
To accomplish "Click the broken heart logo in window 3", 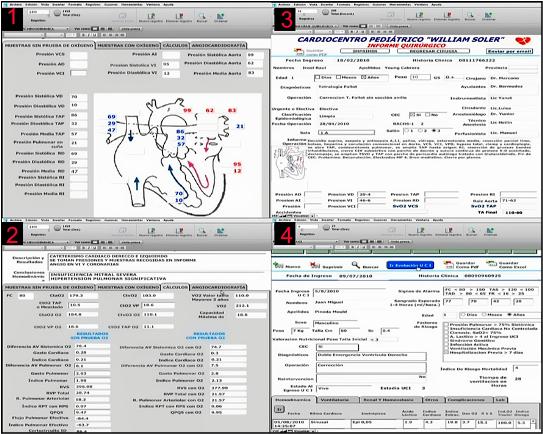I will [x=523, y=41].
